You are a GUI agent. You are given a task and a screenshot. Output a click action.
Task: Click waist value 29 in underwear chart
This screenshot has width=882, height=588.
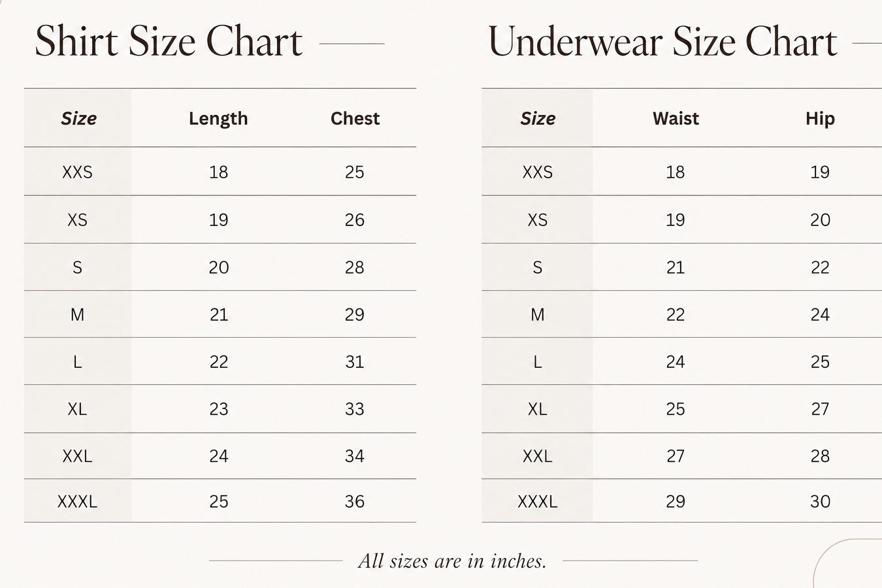676,501
